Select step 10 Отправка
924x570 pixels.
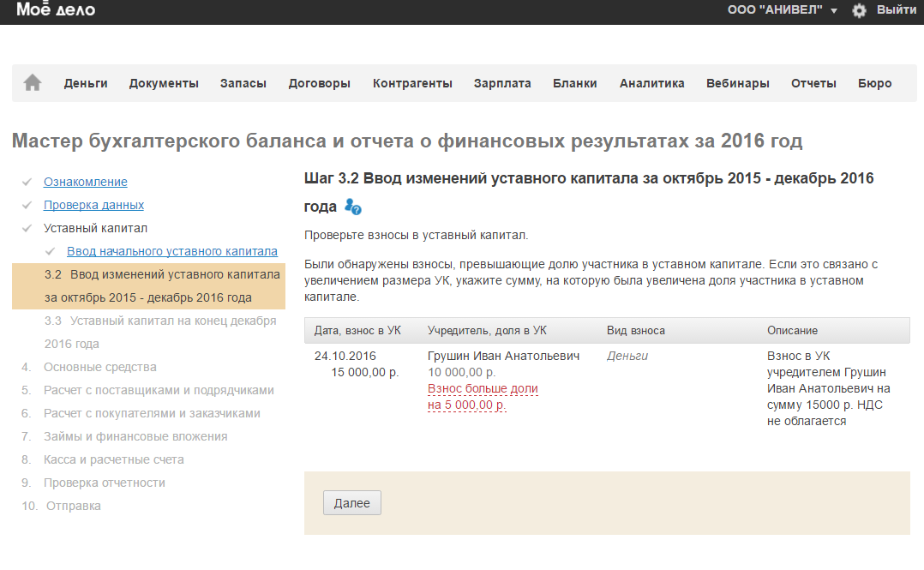(62, 505)
